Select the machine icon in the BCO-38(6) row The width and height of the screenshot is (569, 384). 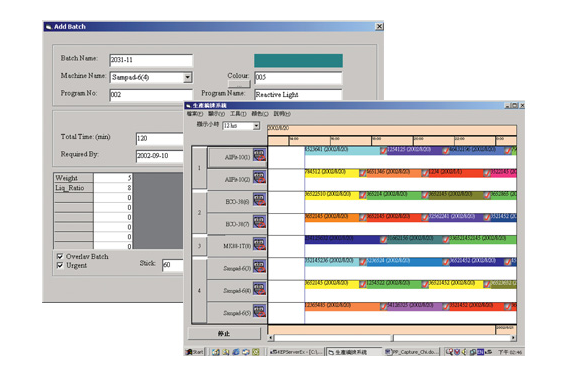tap(259, 200)
